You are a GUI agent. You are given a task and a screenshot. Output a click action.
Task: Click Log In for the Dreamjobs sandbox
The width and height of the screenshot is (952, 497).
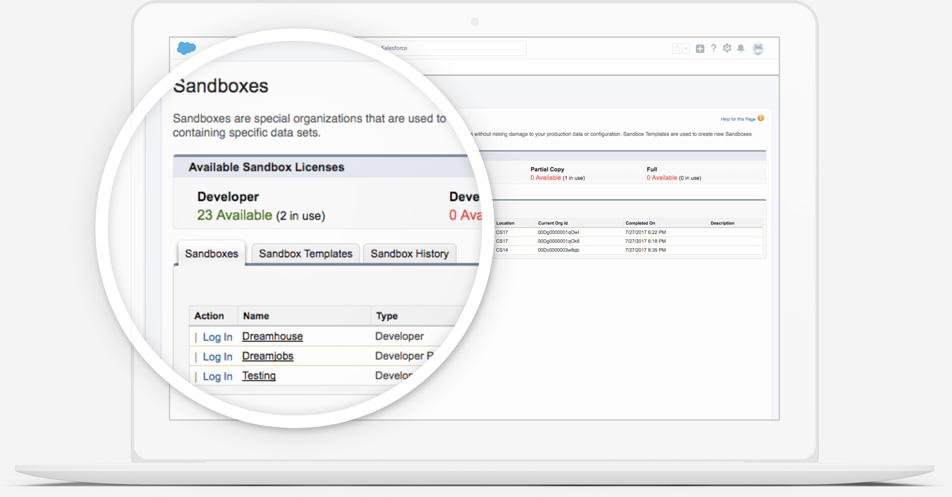[x=217, y=357]
